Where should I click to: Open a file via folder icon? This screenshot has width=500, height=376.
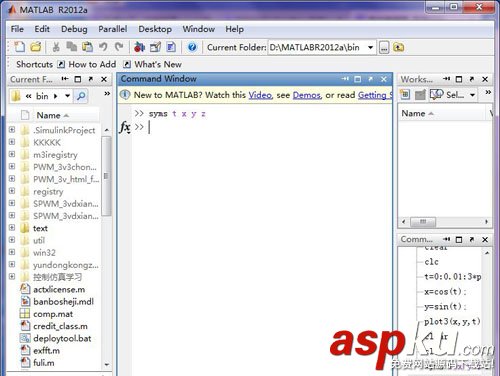[x=36, y=47]
